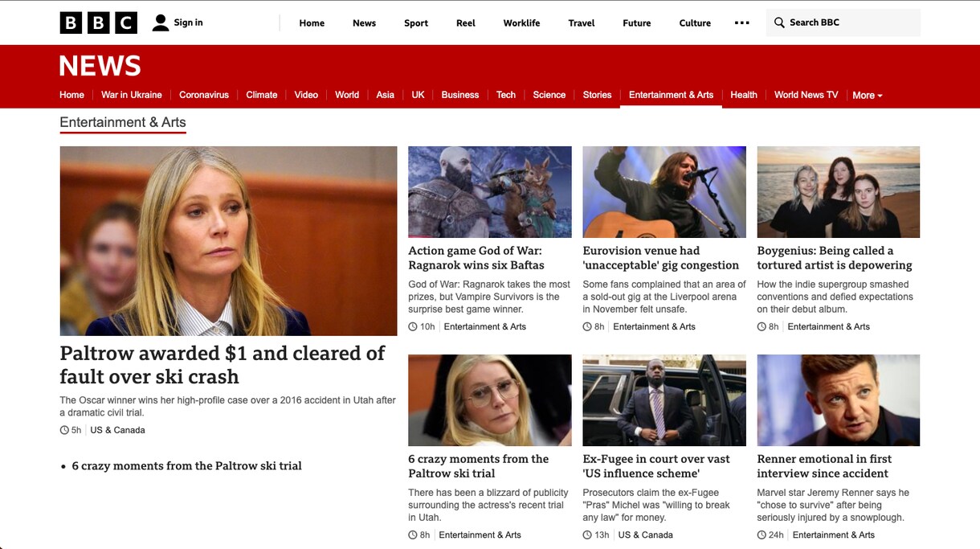The width and height of the screenshot is (980, 549).
Task: Select World News TV section
Action: pos(806,95)
